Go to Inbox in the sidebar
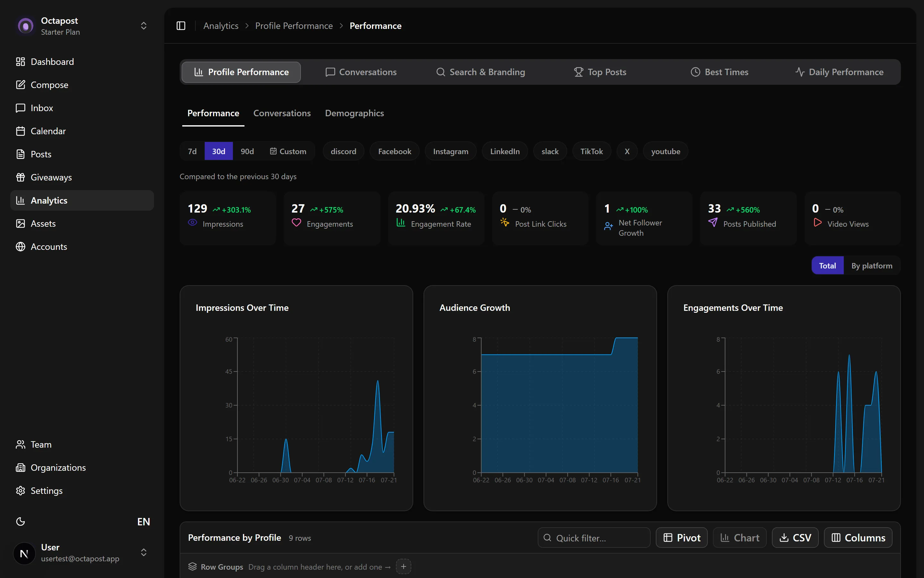The image size is (924, 578). 82,108
